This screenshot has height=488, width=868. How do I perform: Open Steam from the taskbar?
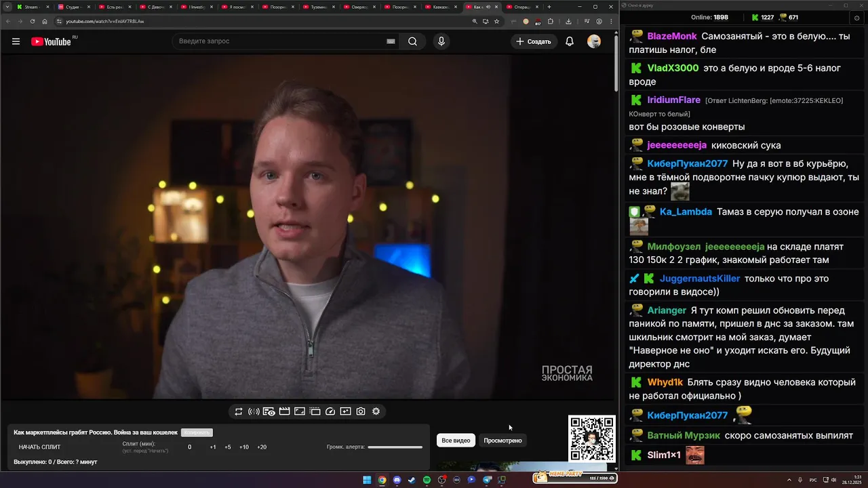coord(412,480)
